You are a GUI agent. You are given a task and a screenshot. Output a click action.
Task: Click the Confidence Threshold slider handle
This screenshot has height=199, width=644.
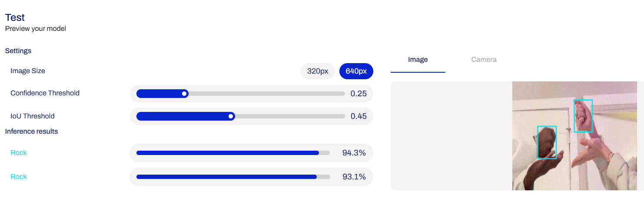pos(185,93)
